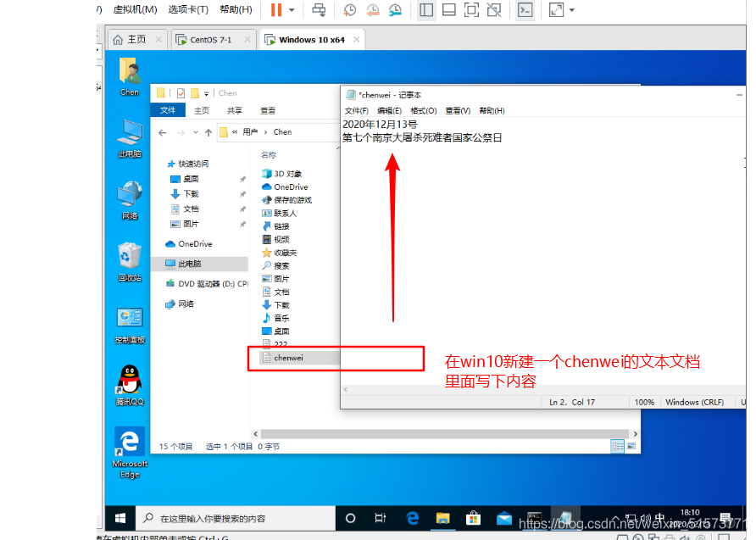Viewport: 756px width, 540px height.
Task: Open the 共享 ribbon tab
Action: 235,110
